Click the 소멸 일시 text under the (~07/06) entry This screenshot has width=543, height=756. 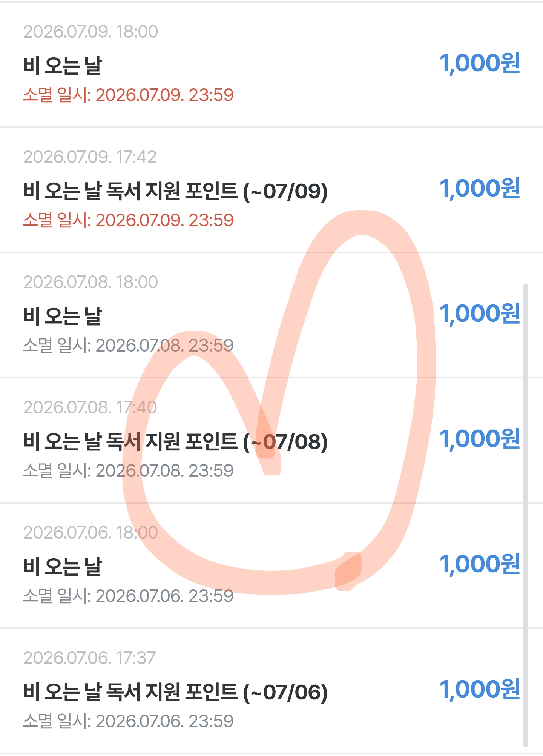point(128,721)
